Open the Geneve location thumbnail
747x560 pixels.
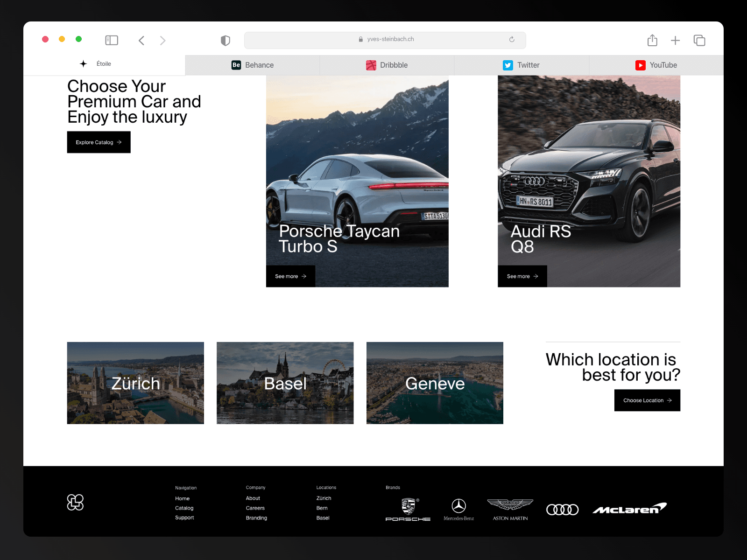tap(435, 383)
